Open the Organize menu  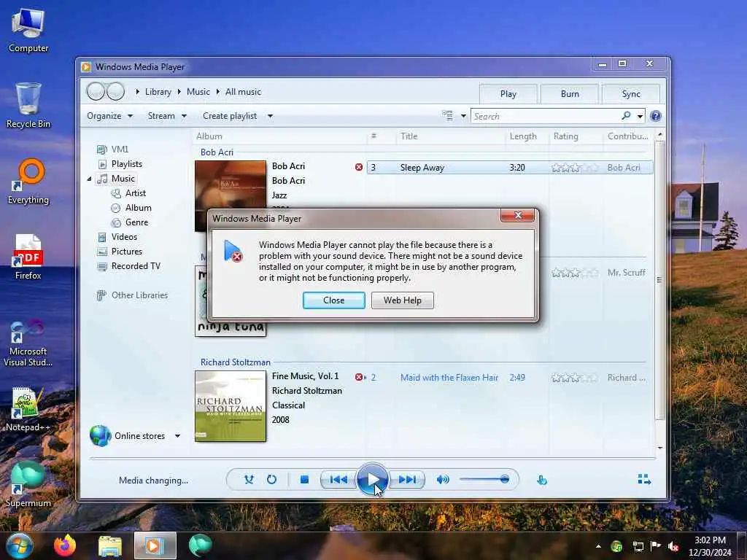(x=109, y=116)
